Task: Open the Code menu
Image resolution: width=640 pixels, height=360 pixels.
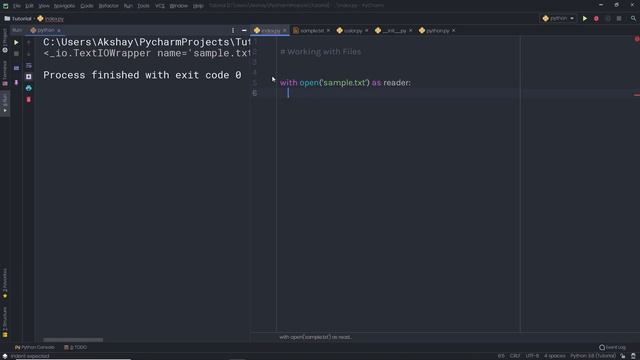Action: [87, 6]
